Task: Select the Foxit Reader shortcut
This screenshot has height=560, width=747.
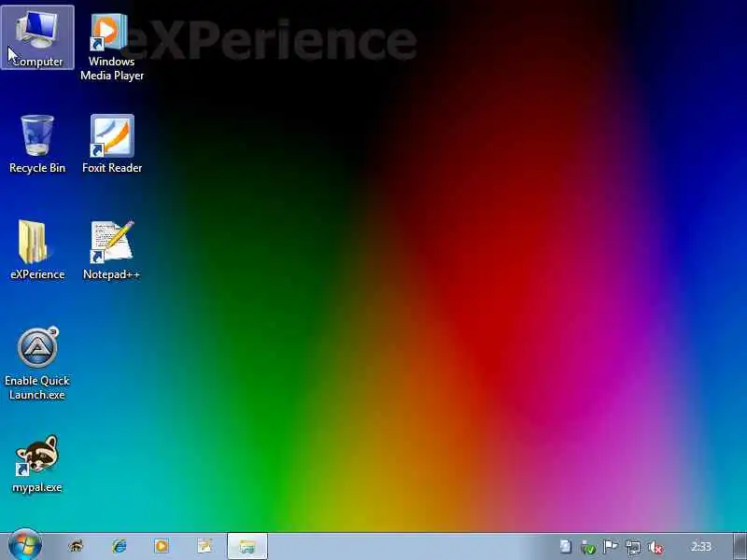Action: [x=112, y=144]
